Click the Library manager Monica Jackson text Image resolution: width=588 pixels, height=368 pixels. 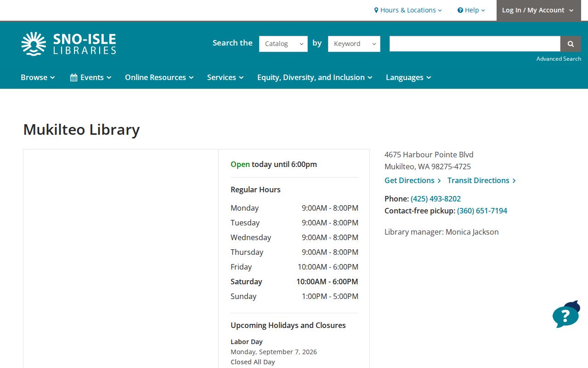point(441,232)
